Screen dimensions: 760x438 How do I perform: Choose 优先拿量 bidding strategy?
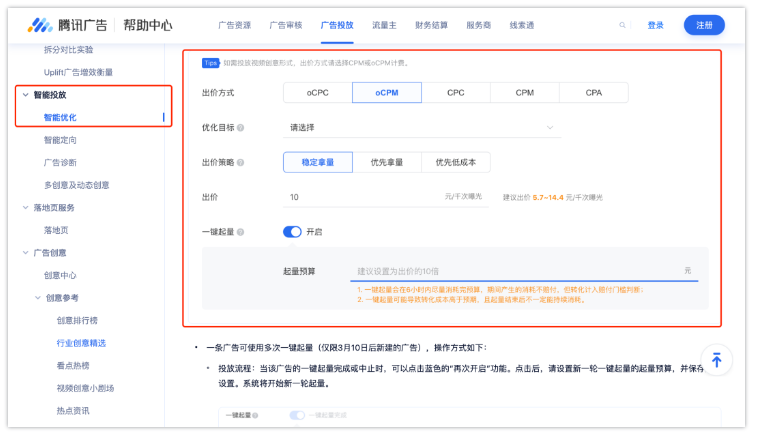point(387,162)
